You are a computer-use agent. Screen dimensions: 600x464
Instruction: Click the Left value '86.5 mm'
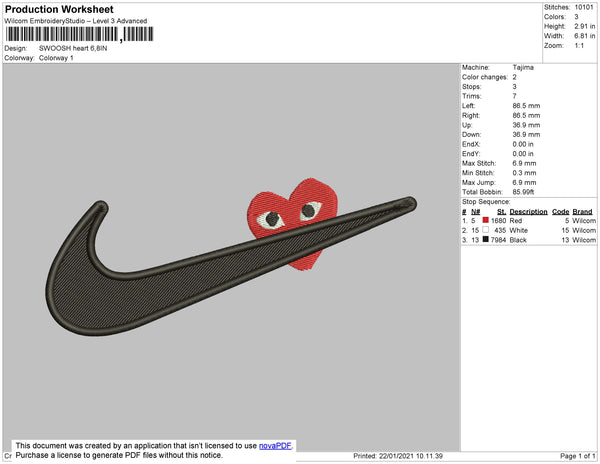click(x=527, y=106)
